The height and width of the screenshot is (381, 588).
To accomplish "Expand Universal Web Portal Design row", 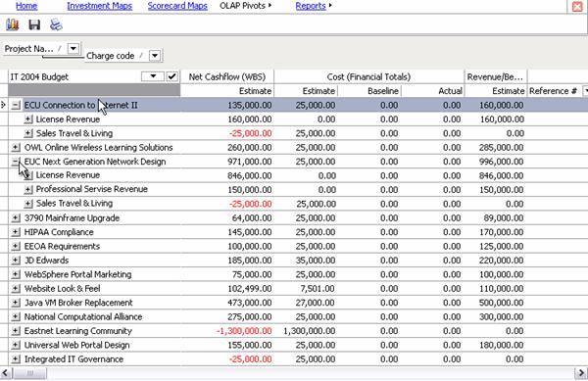I will [x=16, y=345].
